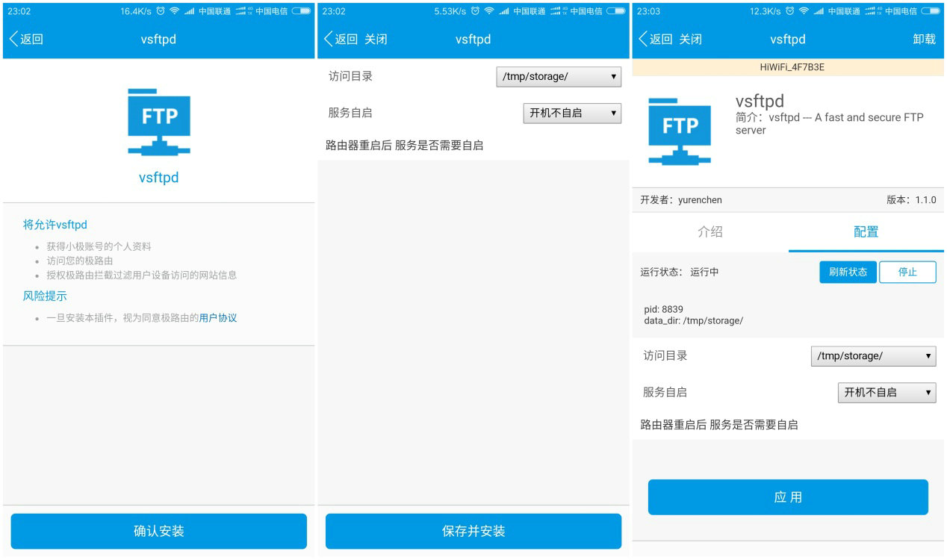Switch to the 介绍 tab
The height and width of the screenshot is (560, 947).
click(710, 231)
